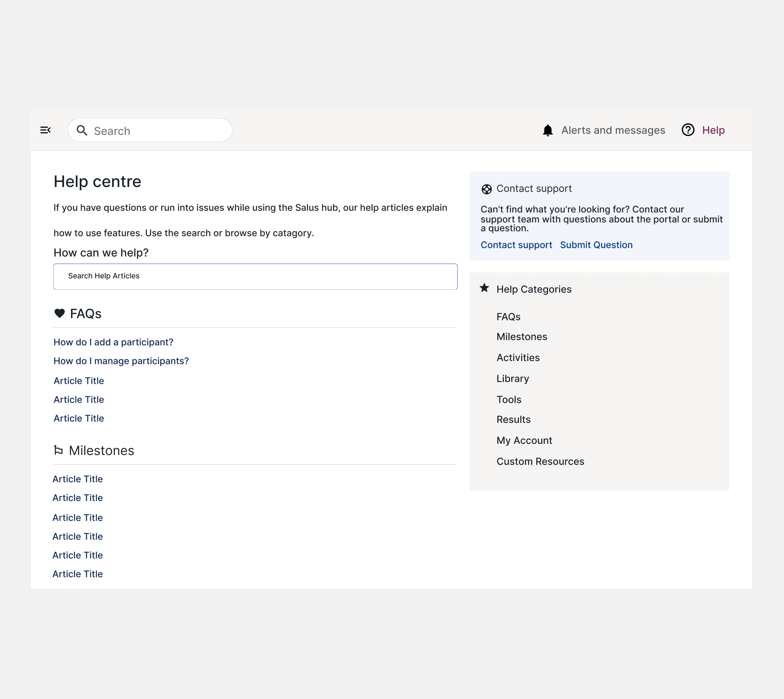The height and width of the screenshot is (699, 784).
Task: Click the Search Help Articles box
Action: coord(255,276)
